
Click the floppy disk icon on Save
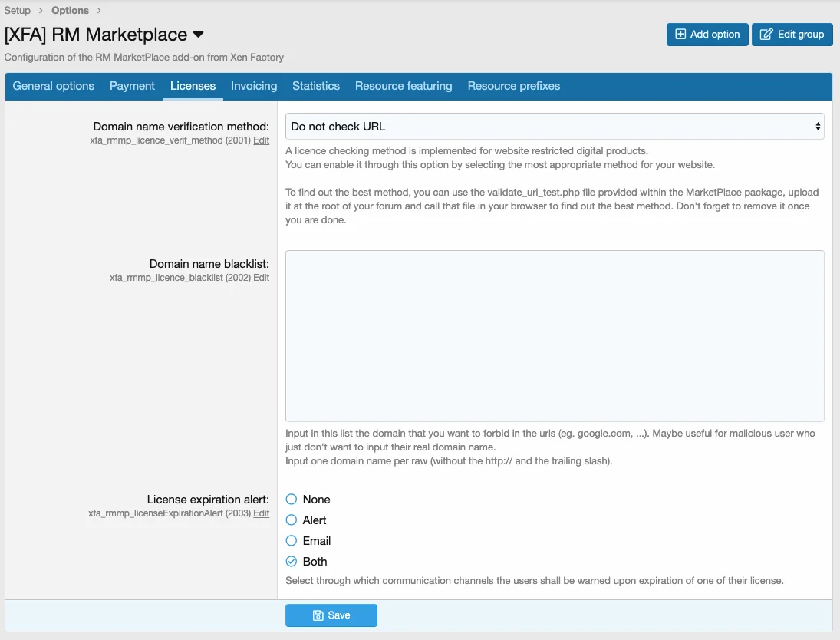click(x=318, y=615)
